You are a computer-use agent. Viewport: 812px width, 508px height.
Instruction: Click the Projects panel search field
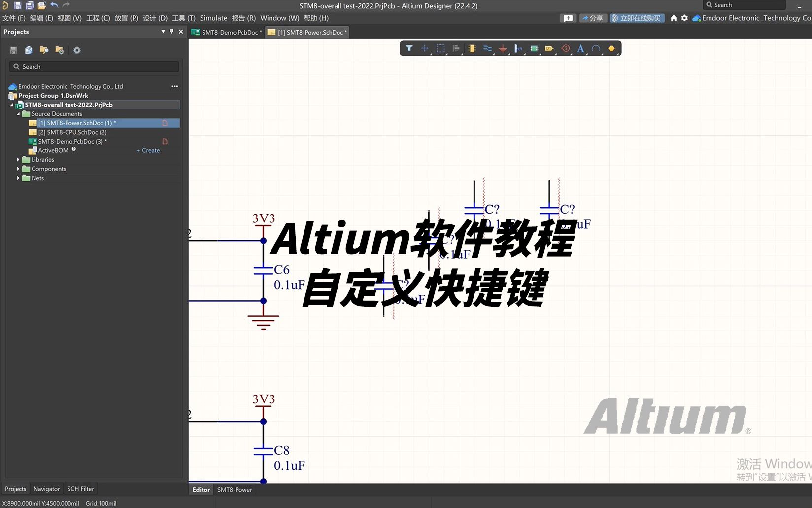pyautogui.click(x=94, y=66)
